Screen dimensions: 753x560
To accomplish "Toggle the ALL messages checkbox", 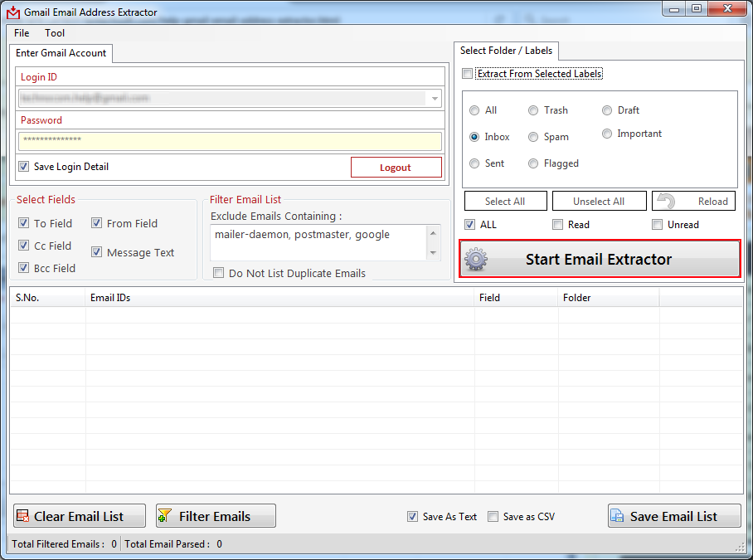I will tap(469, 224).
